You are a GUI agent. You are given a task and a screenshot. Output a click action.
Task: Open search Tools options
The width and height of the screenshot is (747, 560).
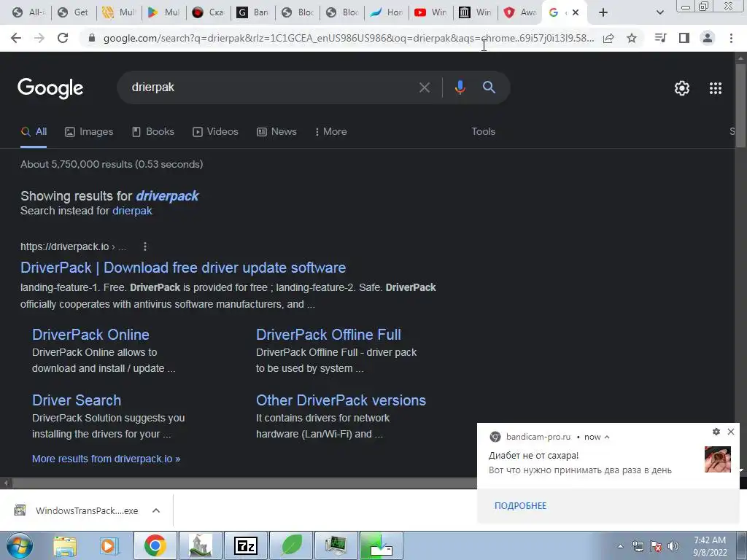[483, 132]
